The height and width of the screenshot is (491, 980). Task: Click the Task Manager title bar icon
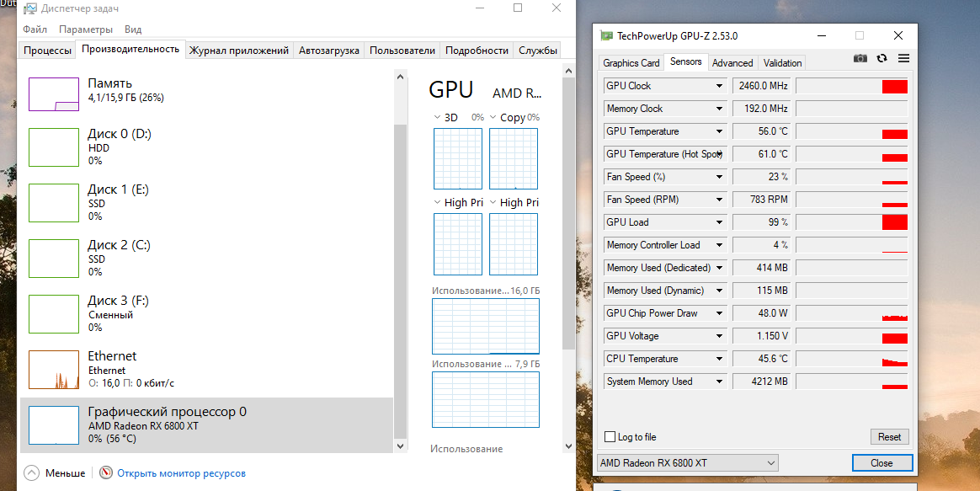tap(29, 8)
